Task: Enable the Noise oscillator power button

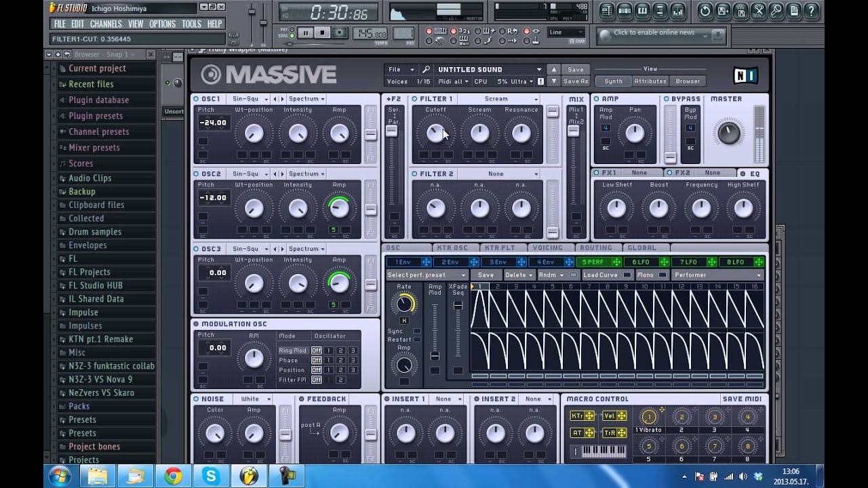Action: 196,399
